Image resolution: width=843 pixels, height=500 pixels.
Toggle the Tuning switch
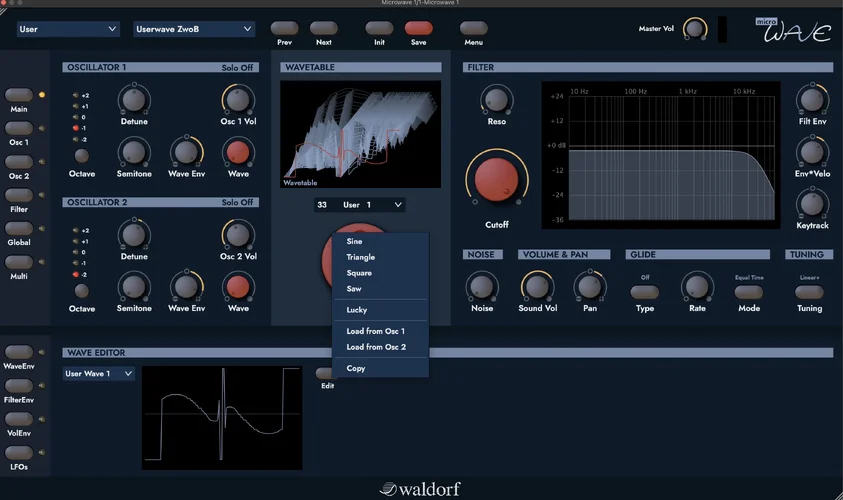coord(809,292)
